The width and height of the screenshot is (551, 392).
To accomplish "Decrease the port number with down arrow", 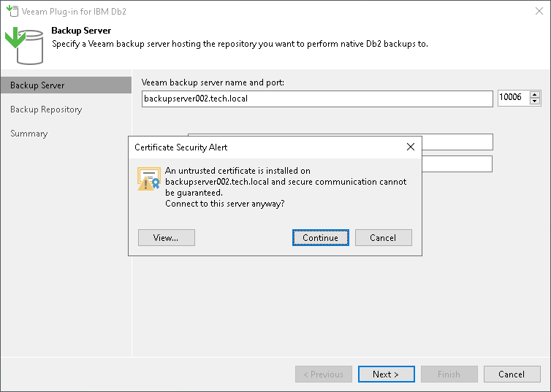I will [534, 101].
